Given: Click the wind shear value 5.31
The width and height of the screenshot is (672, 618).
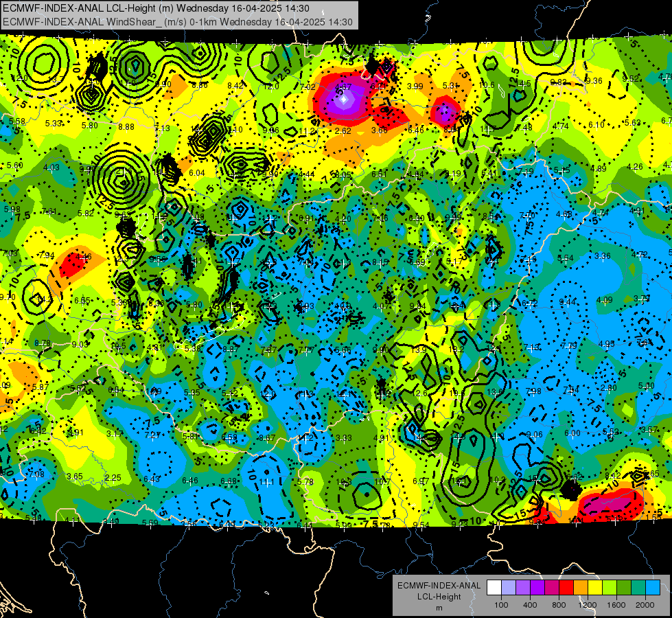Looking at the screenshot, I should tap(451, 85).
